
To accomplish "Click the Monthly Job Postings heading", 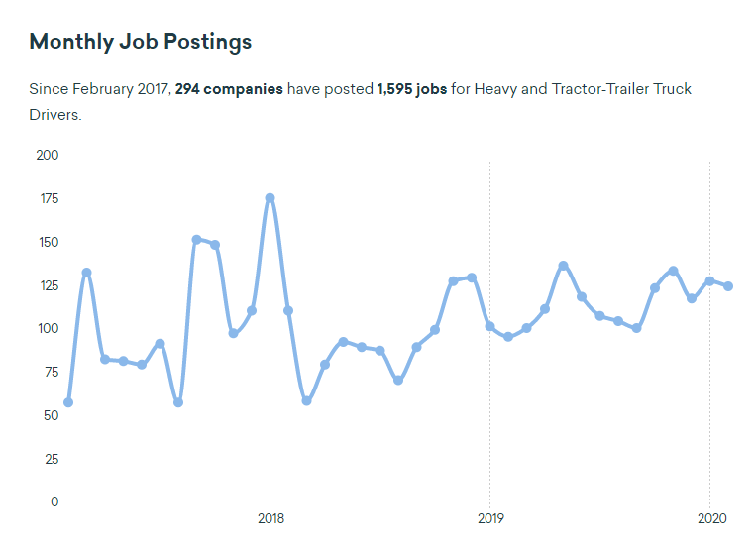I will point(141,42).
